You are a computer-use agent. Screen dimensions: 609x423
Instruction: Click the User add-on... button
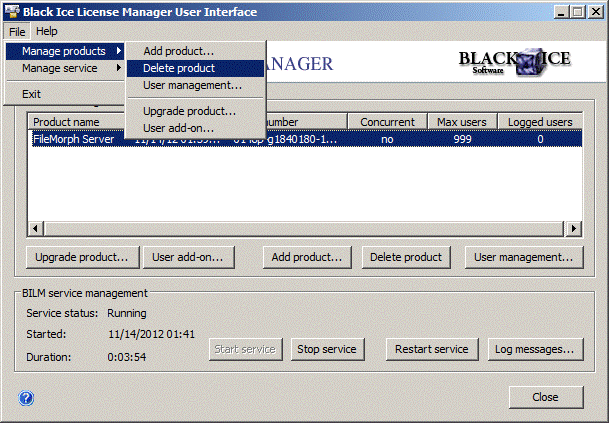pos(188,257)
